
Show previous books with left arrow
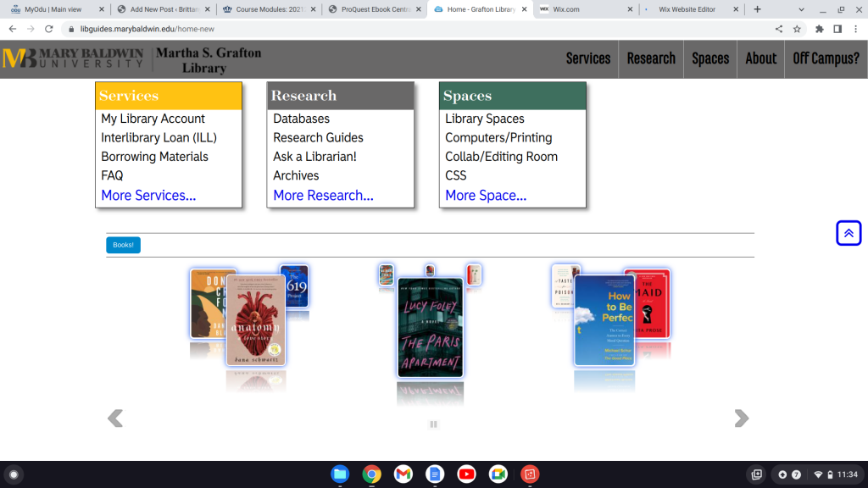click(x=115, y=419)
